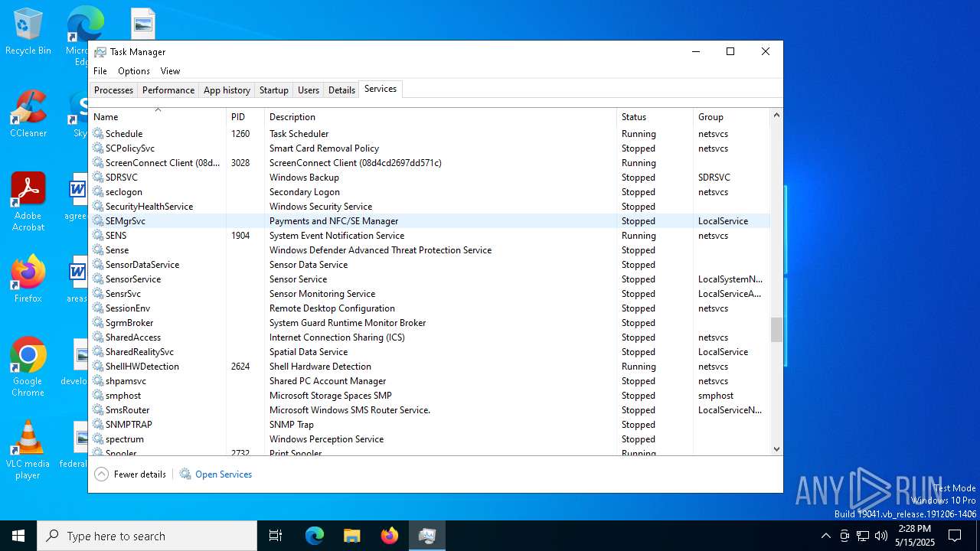Select the SensrSvc service name

coord(123,294)
